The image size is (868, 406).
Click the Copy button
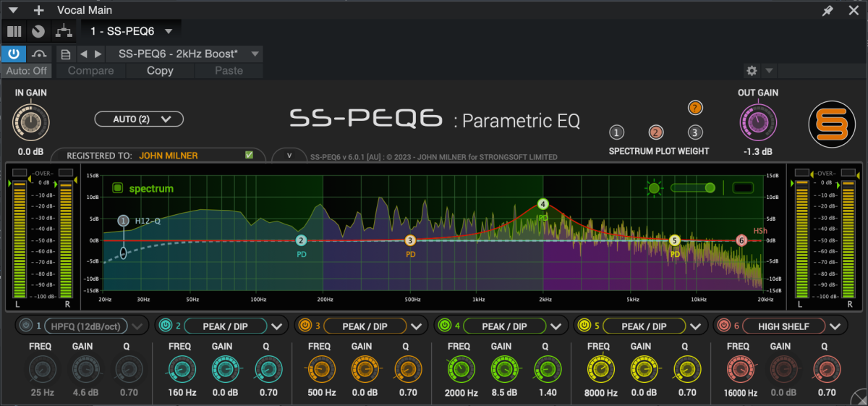coord(160,71)
